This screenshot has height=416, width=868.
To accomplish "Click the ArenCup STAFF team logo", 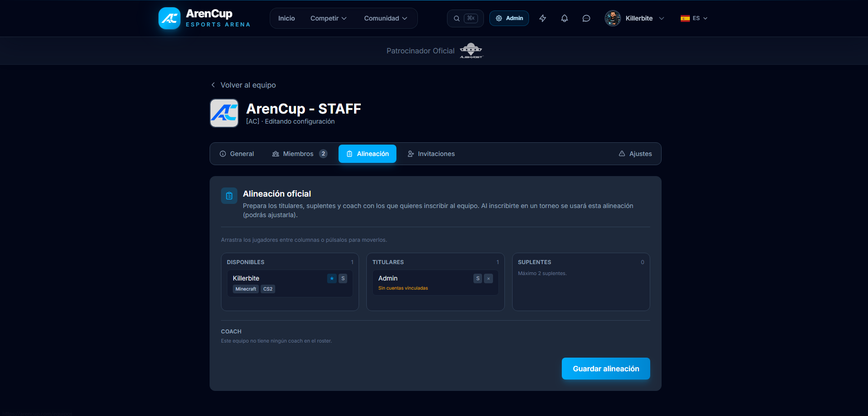I will [x=224, y=113].
